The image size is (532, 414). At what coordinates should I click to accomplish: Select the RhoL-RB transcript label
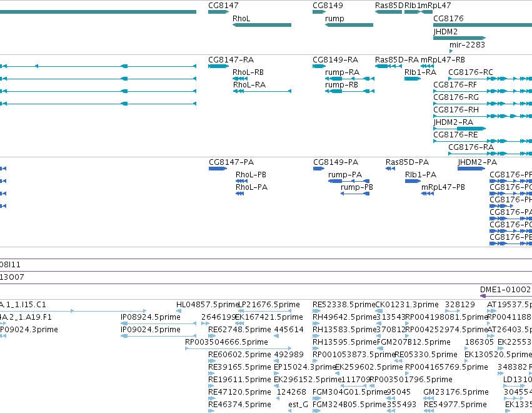[248, 72]
